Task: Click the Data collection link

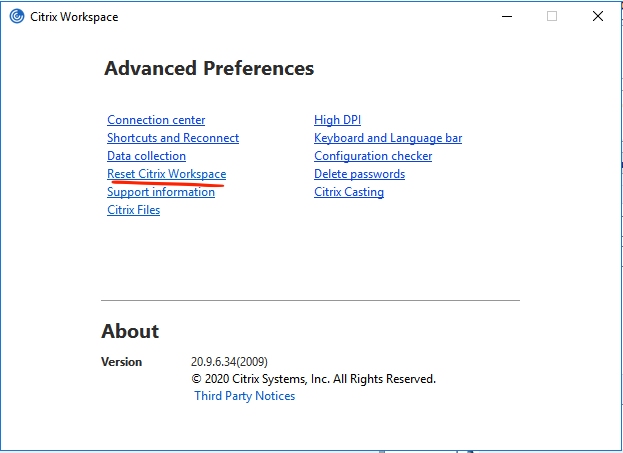Action: click(x=146, y=156)
